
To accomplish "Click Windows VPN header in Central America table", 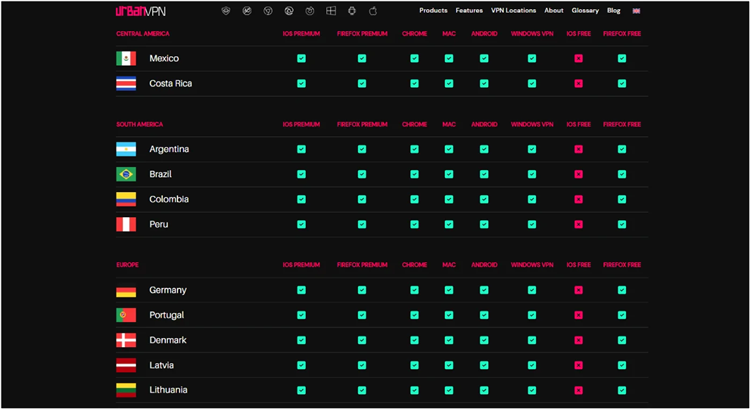I will [532, 33].
